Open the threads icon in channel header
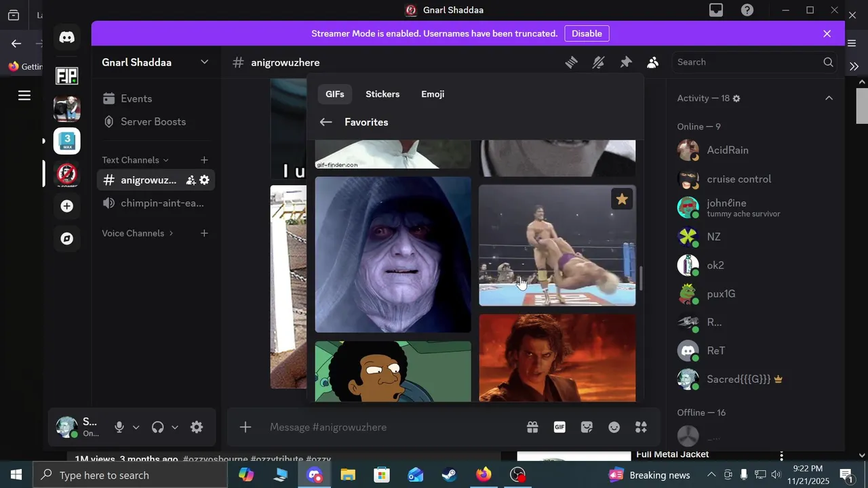This screenshot has height=488, width=868. pyautogui.click(x=572, y=62)
